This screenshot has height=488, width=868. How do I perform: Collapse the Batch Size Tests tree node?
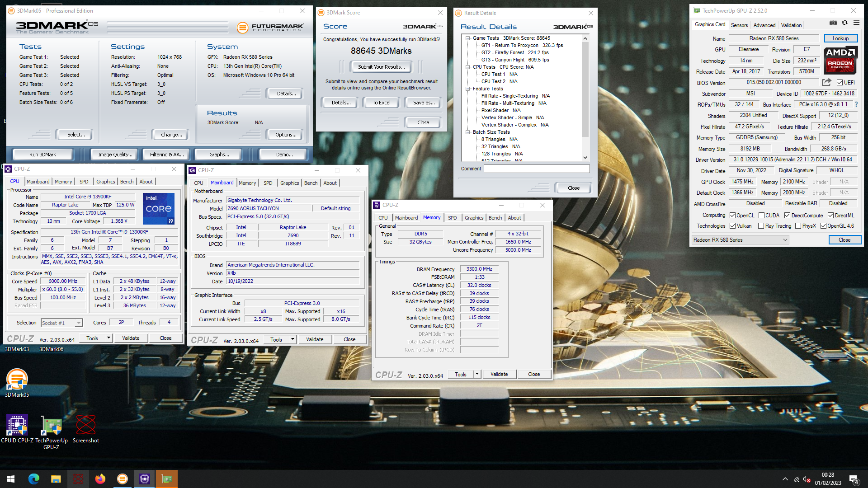(468, 132)
